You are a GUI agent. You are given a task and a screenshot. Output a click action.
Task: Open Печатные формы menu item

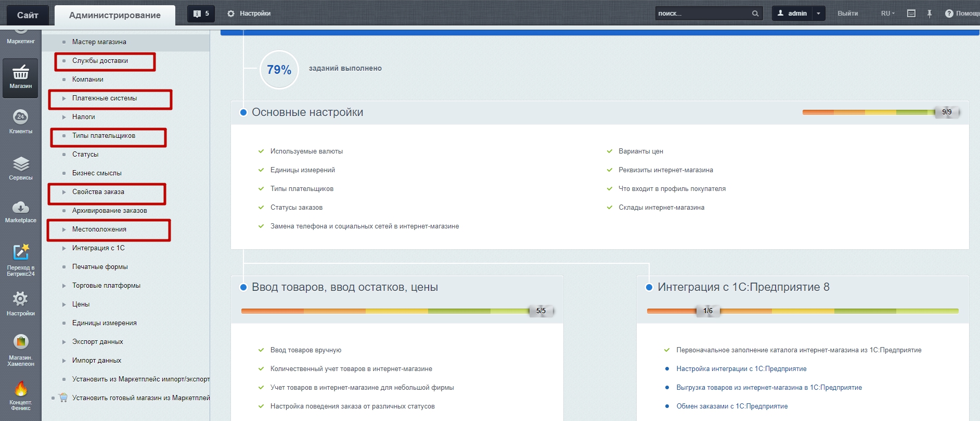pyautogui.click(x=100, y=267)
